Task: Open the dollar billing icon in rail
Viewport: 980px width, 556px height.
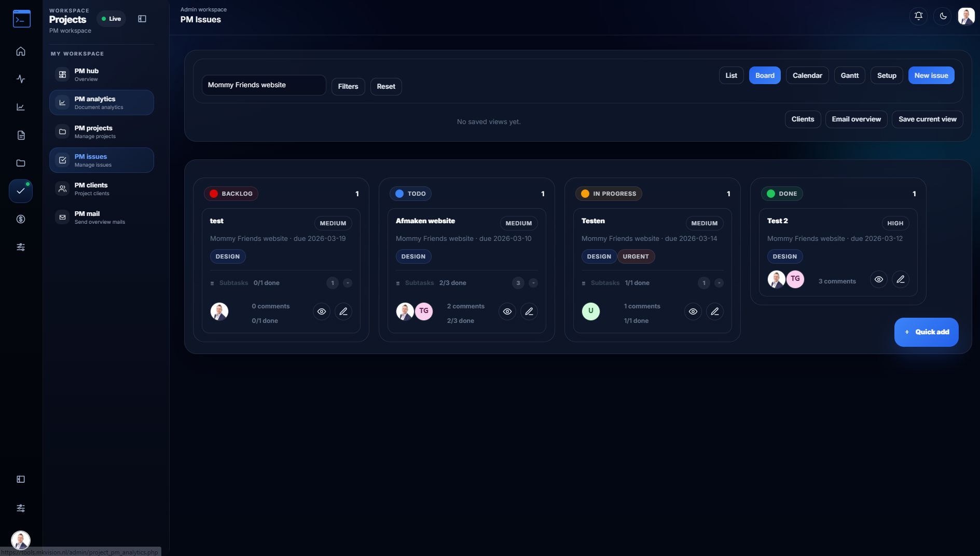Action: pos(21,219)
